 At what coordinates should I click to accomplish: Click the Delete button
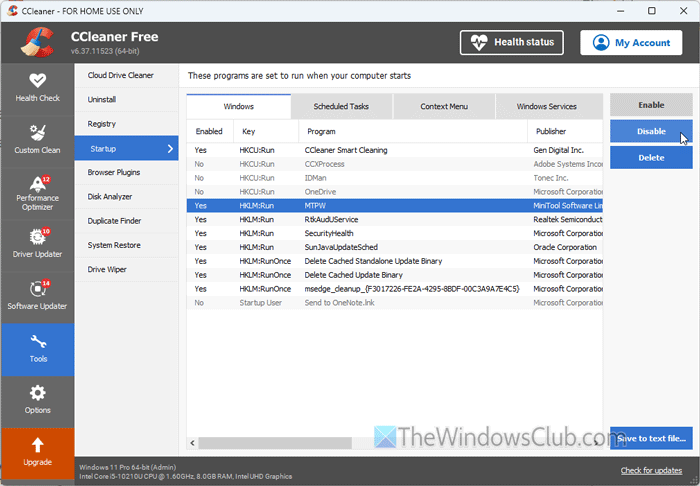pyautogui.click(x=651, y=157)
